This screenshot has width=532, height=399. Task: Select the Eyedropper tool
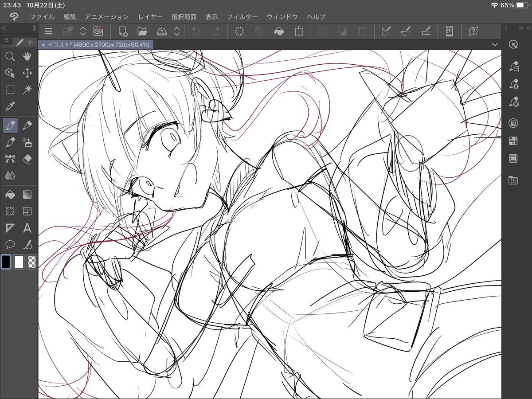(x=10, y=106)
